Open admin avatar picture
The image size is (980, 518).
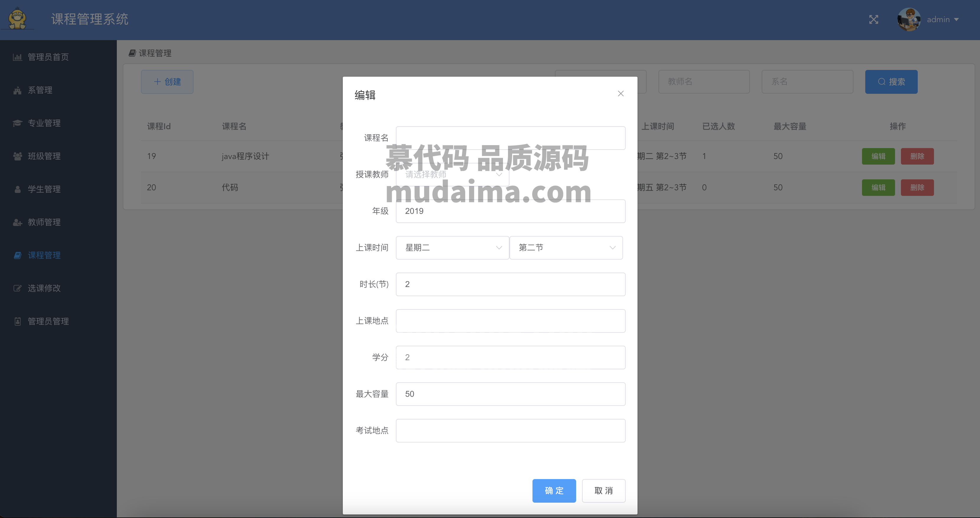tap(909, 19)
